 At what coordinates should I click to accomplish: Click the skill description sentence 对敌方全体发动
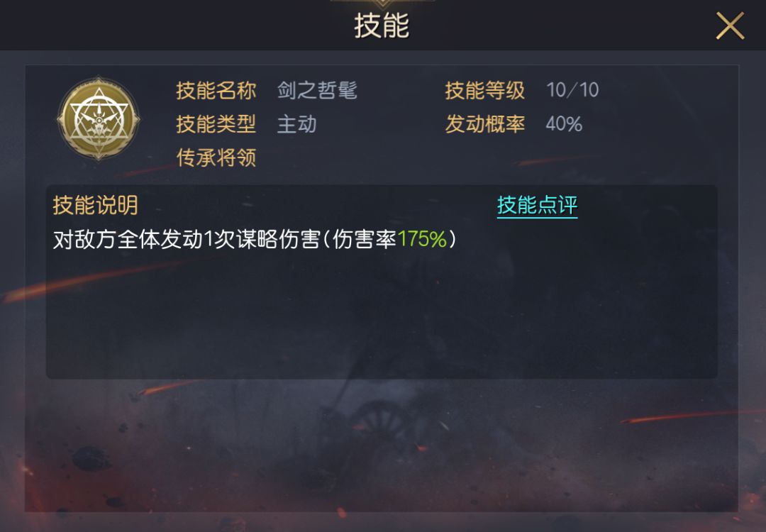(128, 239)
